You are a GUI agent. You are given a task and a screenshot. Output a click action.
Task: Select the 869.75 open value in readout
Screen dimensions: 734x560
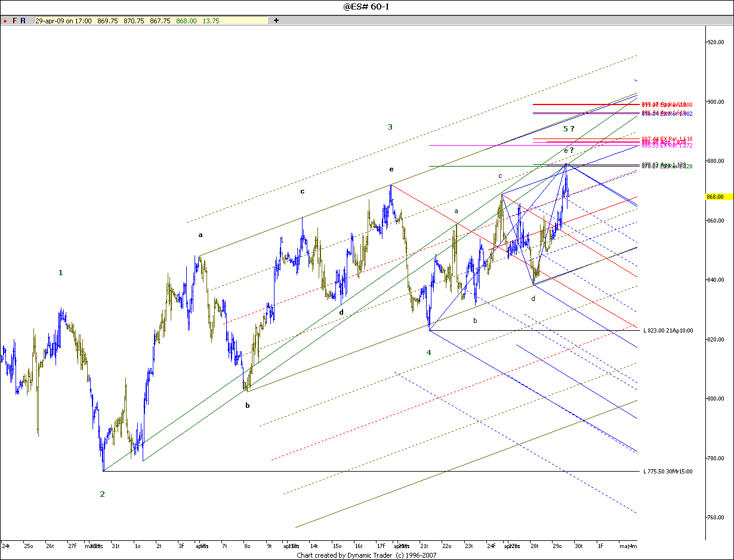pos(107,20)
